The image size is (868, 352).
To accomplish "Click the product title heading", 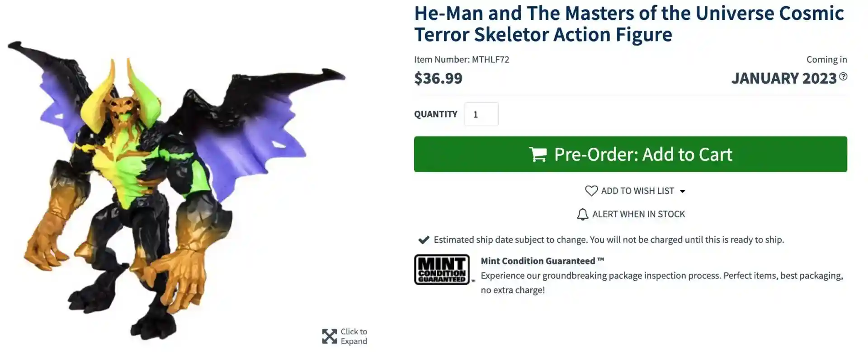I will click(628, 24).
